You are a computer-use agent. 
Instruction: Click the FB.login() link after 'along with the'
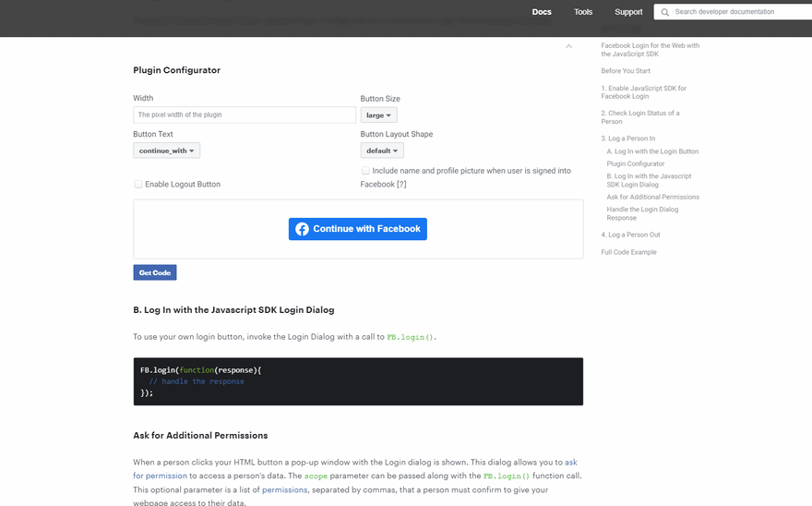pyautogui.click(x=507, y=476)
